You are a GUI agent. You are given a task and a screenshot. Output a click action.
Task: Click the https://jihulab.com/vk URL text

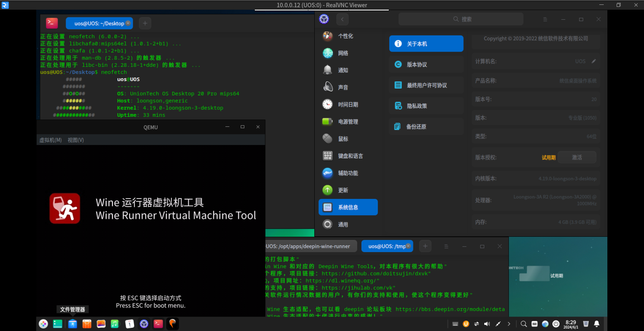(357, 288)
